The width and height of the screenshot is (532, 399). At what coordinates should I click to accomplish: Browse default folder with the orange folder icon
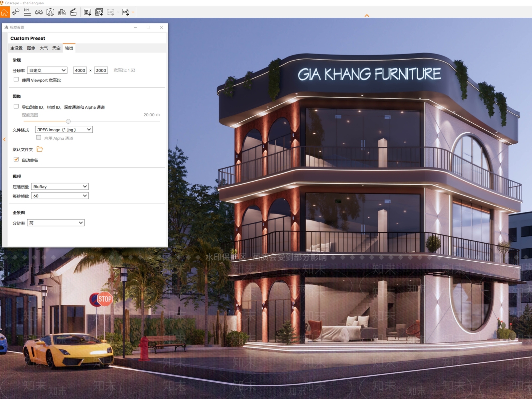tap(40, 149)
